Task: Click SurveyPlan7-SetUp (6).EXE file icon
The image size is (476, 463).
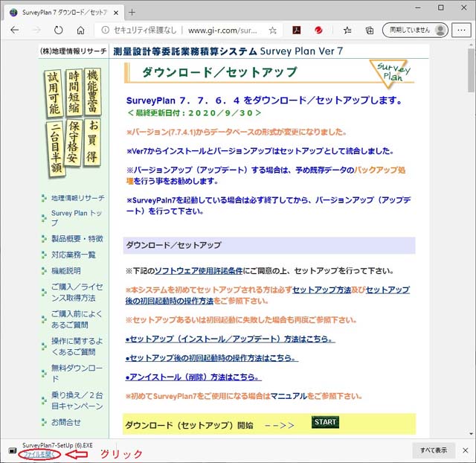Action: point(12,450)
